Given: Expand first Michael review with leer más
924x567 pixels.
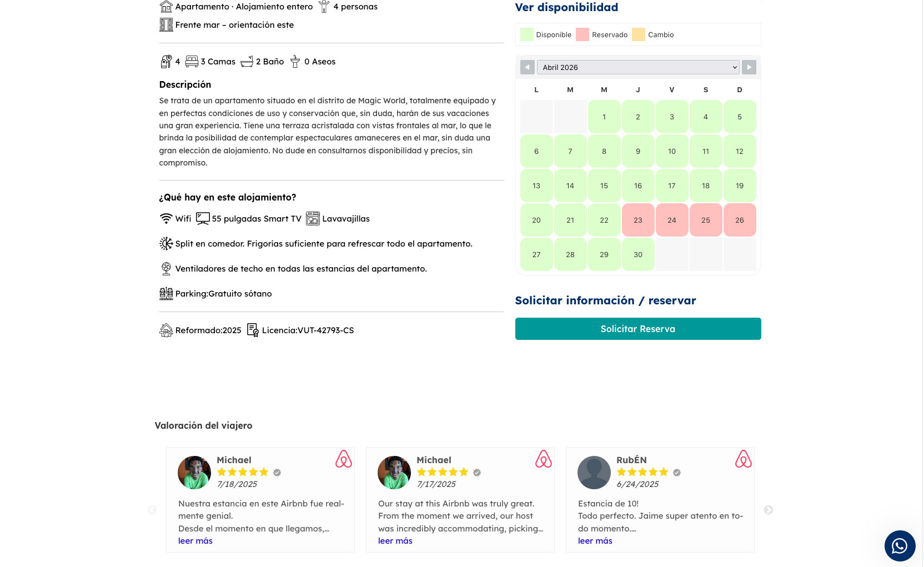Looking at the screenshot, I should [x=195, y=541].
